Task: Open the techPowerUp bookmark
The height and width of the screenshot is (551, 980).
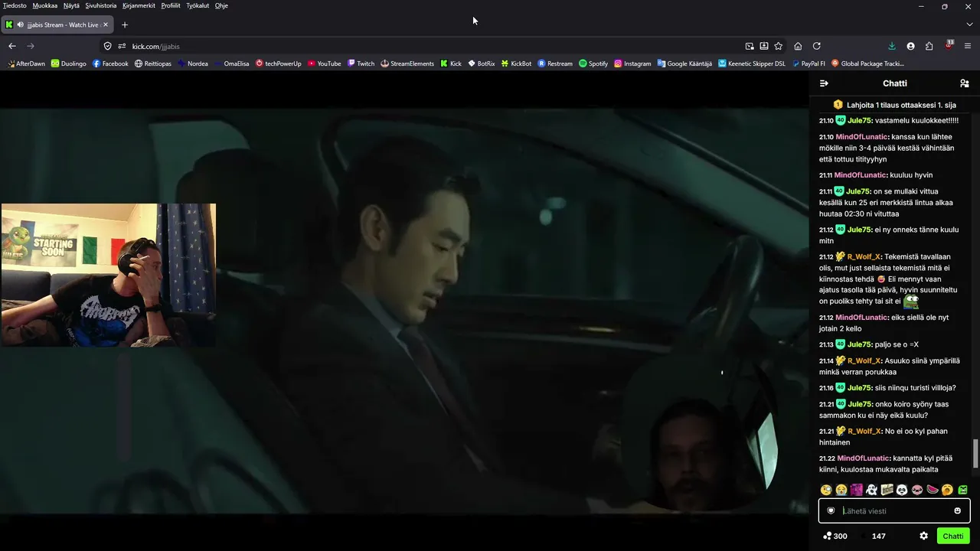Action: tap(279, 64)
